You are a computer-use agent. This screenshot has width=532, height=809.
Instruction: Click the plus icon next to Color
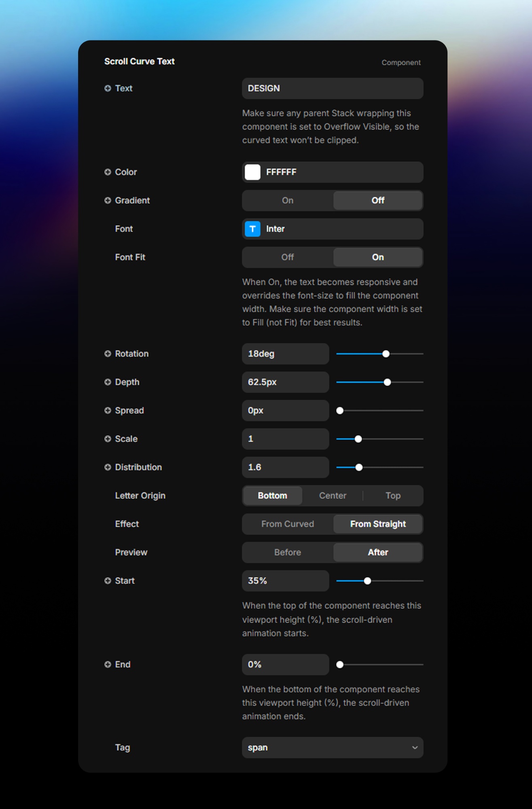[108, 172]
